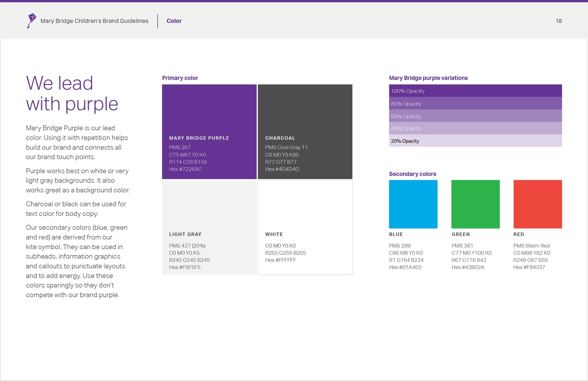
Task: Pick the Mary Bridge Purple swatch
Action: [x=209, y=132]
